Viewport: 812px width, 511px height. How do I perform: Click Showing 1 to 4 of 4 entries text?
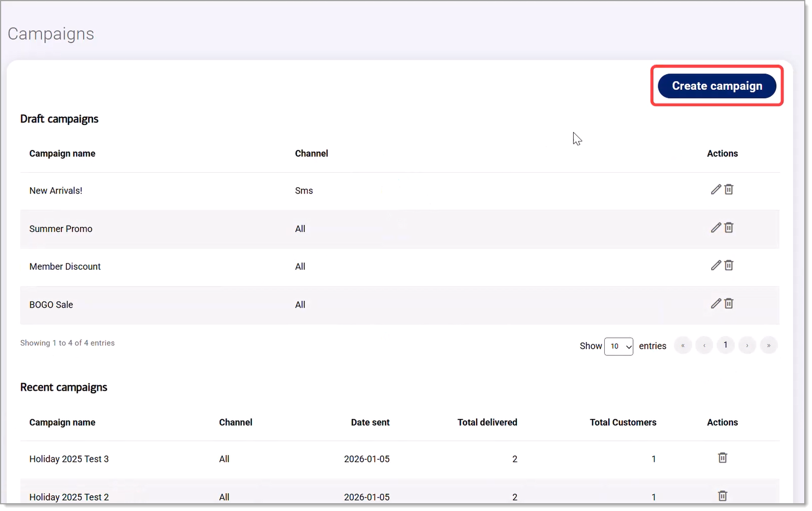(x=67, y=343)
